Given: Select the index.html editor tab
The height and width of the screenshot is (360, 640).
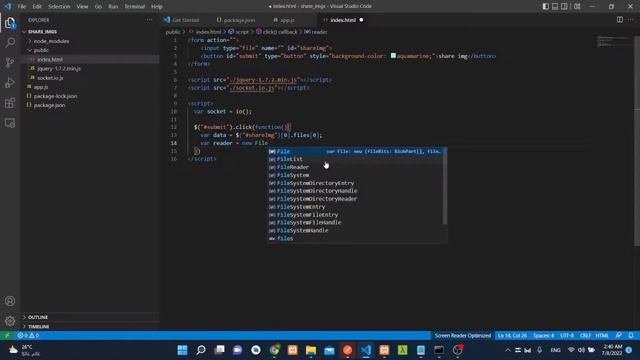Looking at the screenshot, I should (343, 20).
